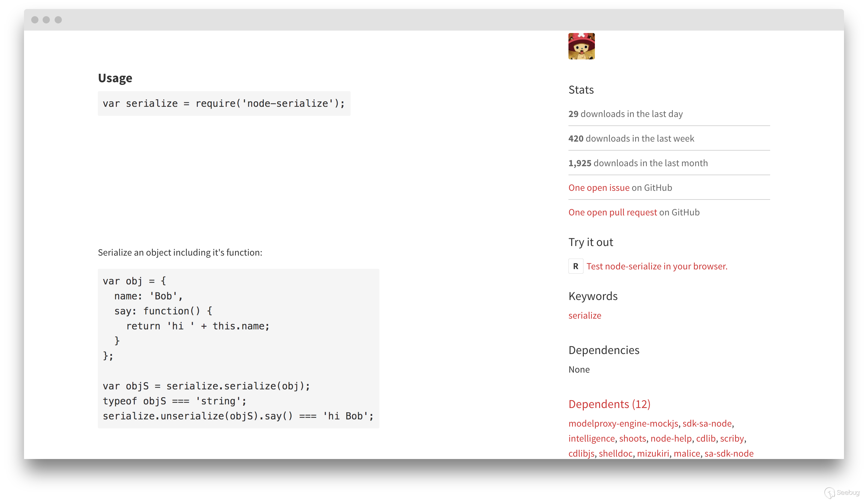Select the 'serialize' keyword link

(584, 315)
